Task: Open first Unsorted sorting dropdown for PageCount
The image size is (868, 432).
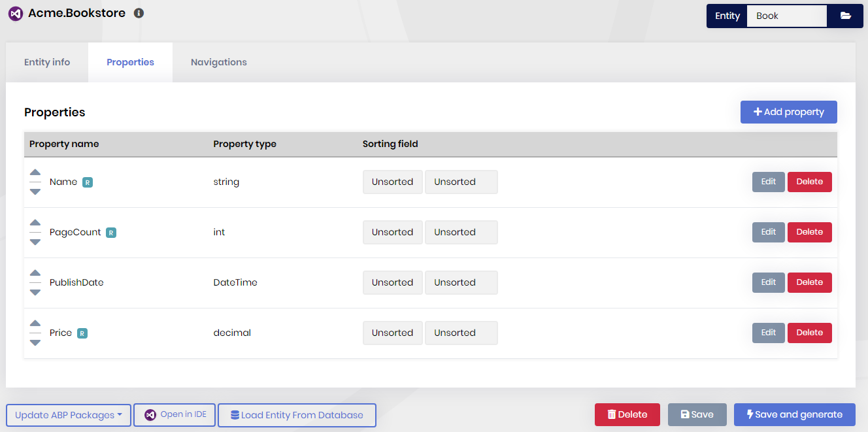Action: [x=393, y=232]
